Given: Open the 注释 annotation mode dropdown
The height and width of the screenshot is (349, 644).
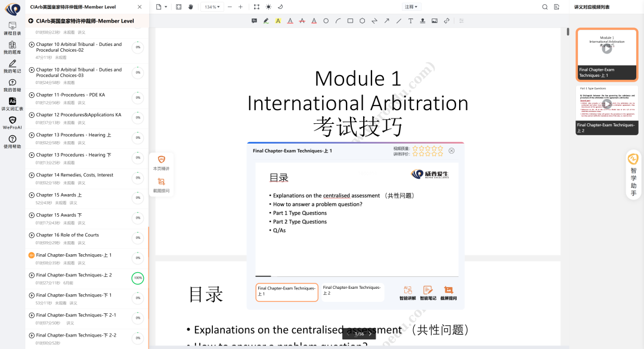Looking at the screenshot, I should click(411, 7).
